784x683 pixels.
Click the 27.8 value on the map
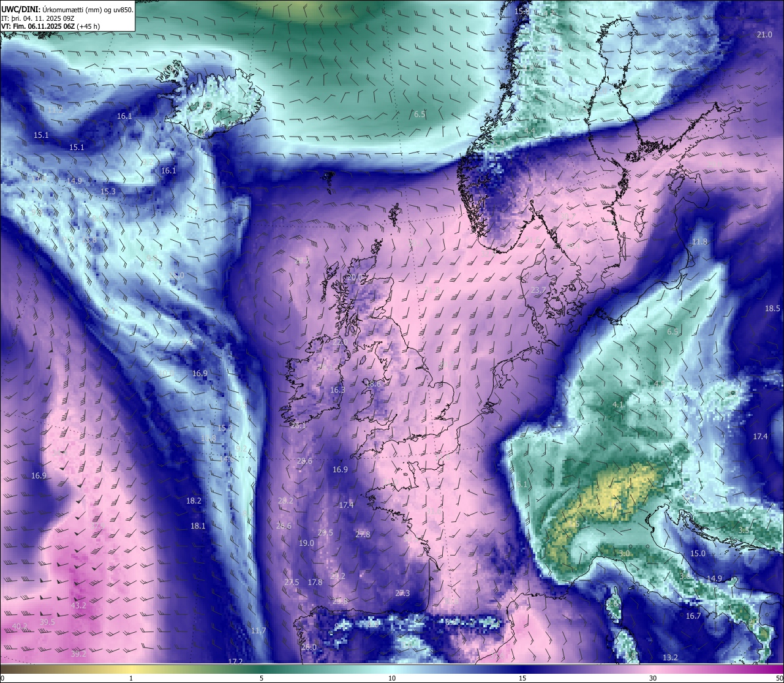tap(363, 534)
